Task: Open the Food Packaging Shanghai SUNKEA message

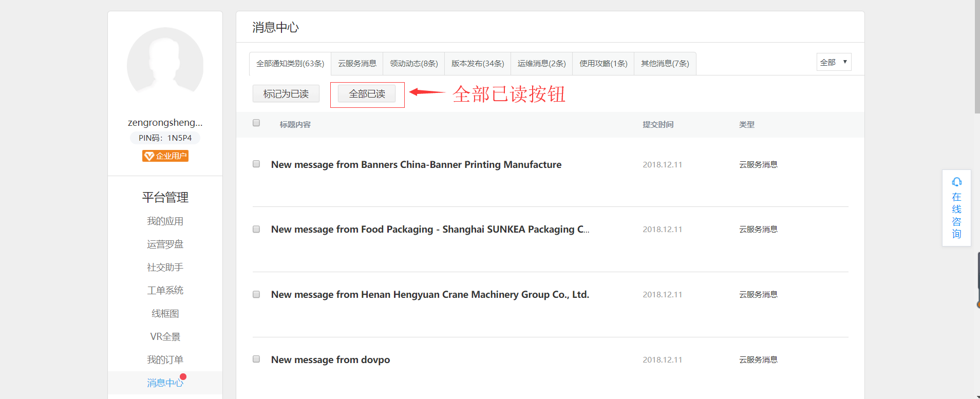Action: tap(430, 230)
